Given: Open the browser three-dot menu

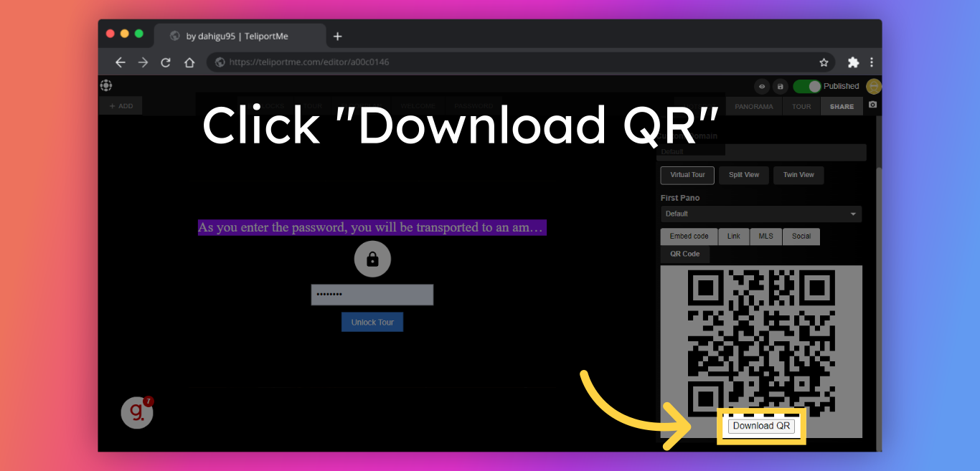Looking at the screenshot, I should 872,62.
